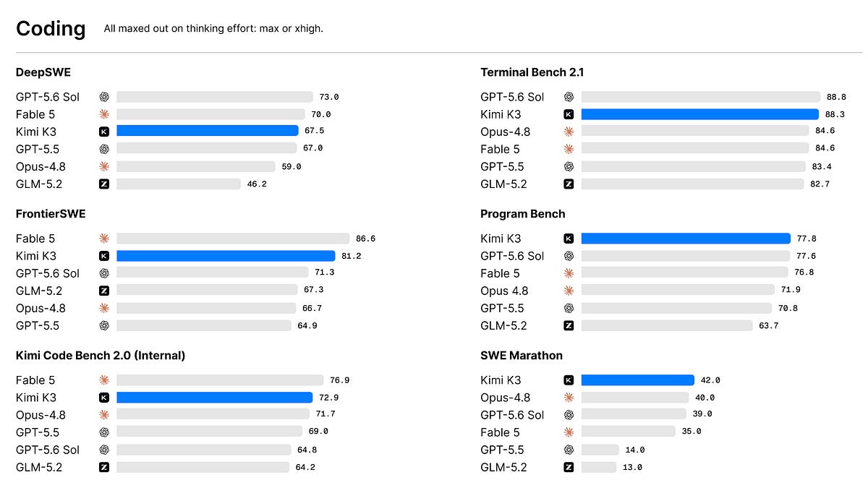Click the Z icon beside GLM-5.2 in SWE Marathon
The width and height of the screenshot is (868, 488).
pos(569,467)
